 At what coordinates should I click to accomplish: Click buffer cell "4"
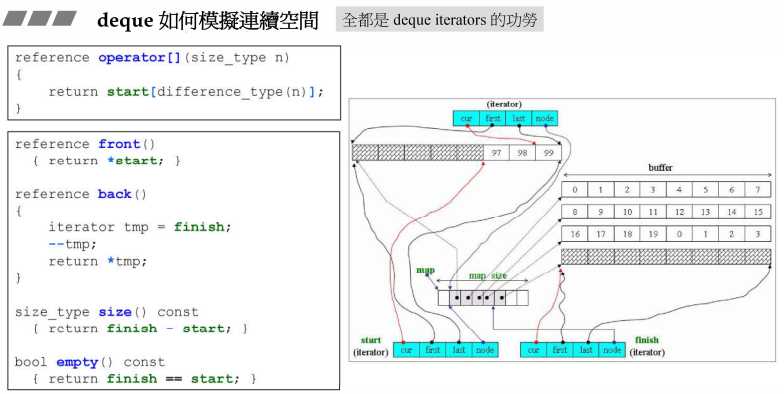(679, 190)
